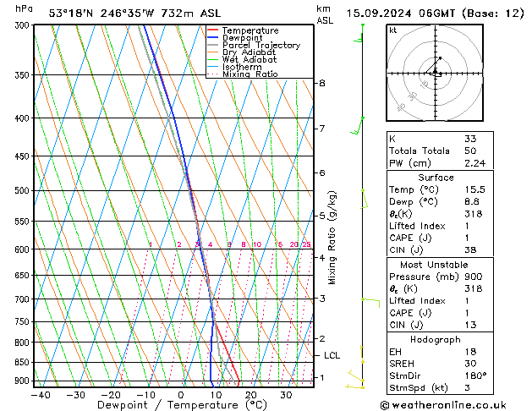The width and height of the screenshot is (532, 411).
Task: Click the K index value 33
Action: tap(470, 139)
